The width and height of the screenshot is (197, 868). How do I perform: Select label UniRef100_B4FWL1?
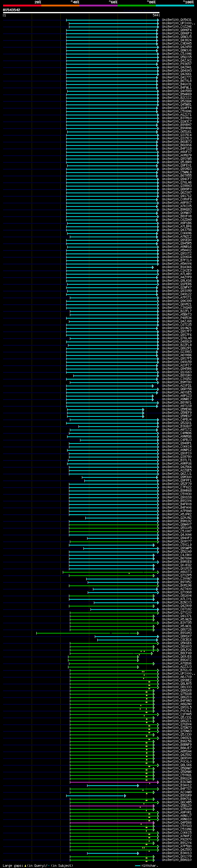[176, 88]
